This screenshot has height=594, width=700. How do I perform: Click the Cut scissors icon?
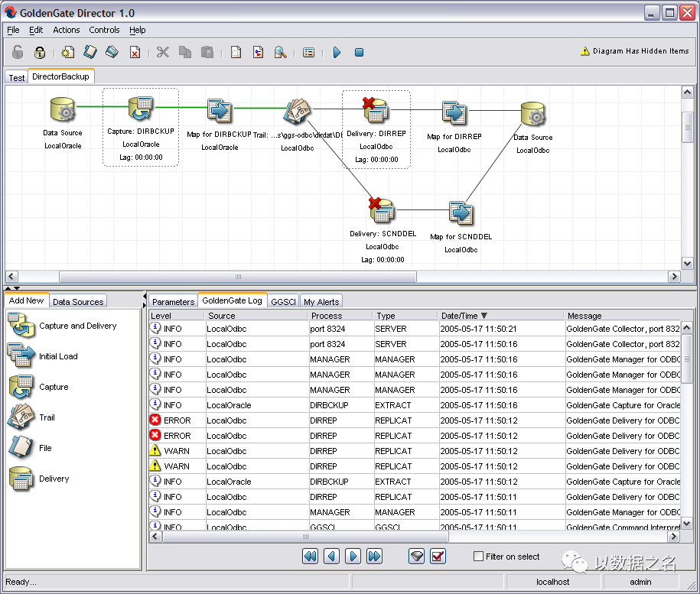(162, 53)
